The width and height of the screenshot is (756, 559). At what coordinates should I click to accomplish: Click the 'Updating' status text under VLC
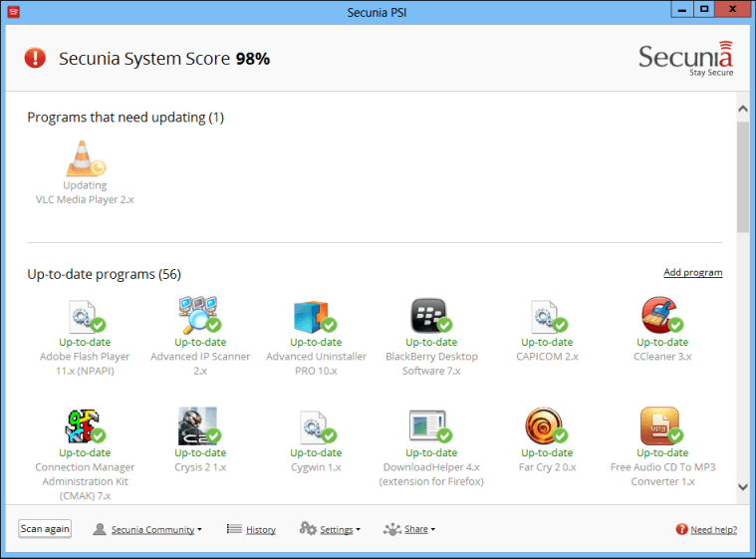(x=85, y=185)
